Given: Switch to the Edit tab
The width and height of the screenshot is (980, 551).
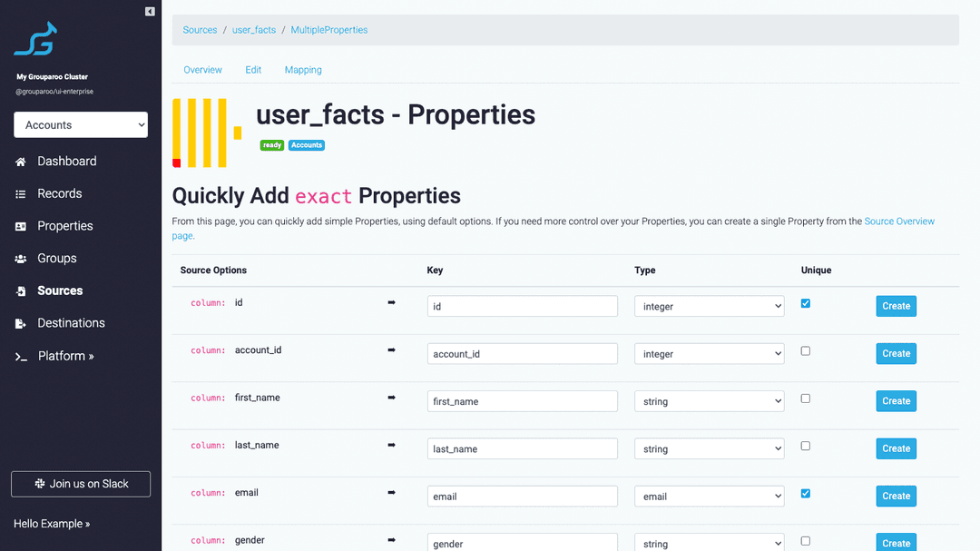Looking at the screenshot, I should (253, 69).
